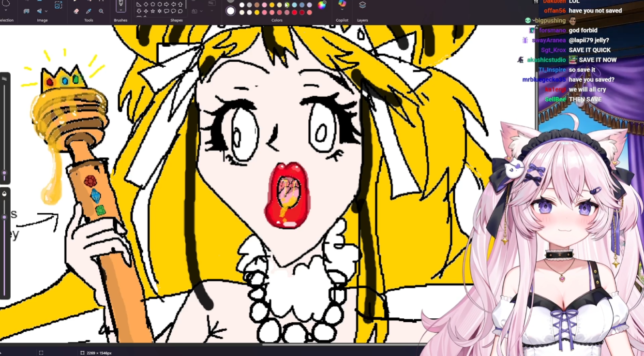
Task: Select the four-point star shape
Action: pos(146,11)
